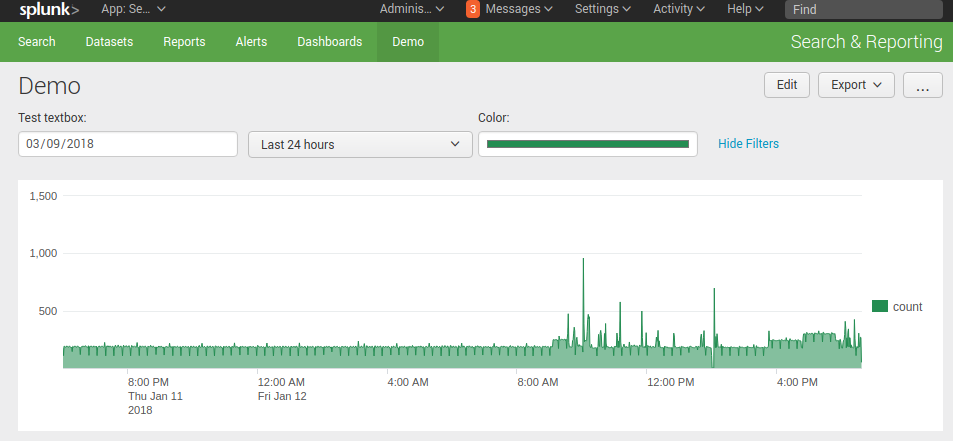Open the Last 24 hours time picker

point(360,145)
